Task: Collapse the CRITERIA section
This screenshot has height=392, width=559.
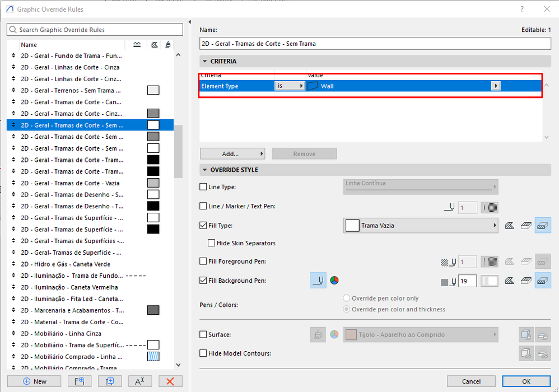Action: coord(204,61)
